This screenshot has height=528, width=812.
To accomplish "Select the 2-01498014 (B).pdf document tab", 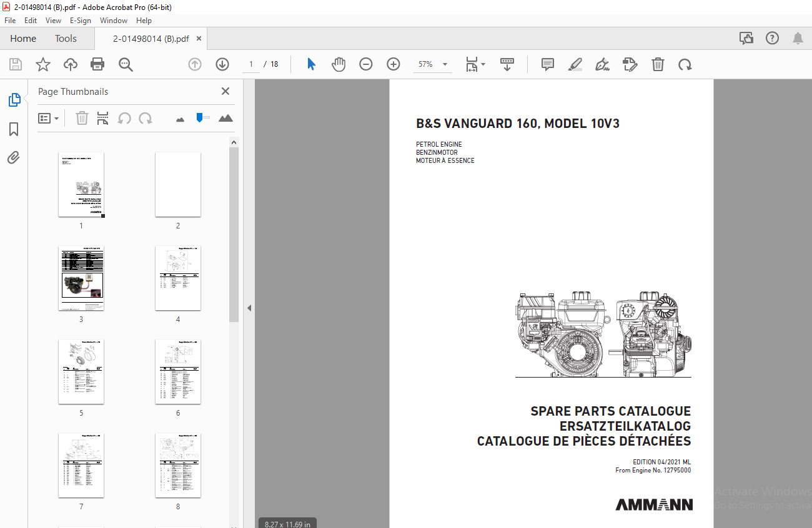I will click(x=151, y=38).
